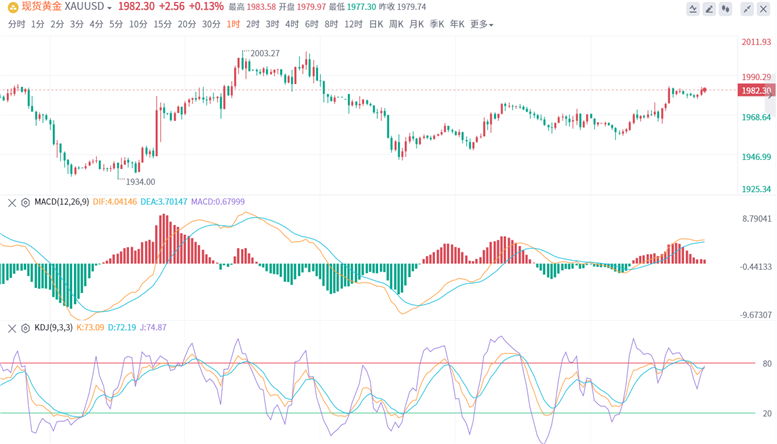777x444 pixels.
Task: Open KDJ indicator settings gear
Action: point(25,327)
